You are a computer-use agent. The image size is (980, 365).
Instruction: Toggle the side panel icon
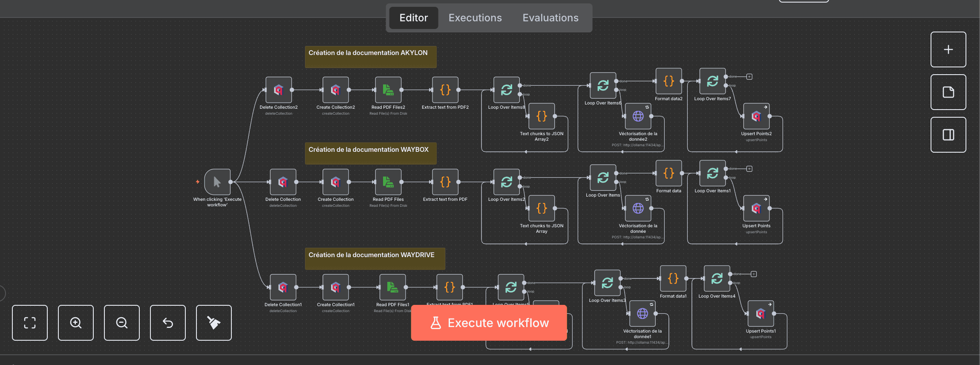pyautogui.click(x=948, y=135)
